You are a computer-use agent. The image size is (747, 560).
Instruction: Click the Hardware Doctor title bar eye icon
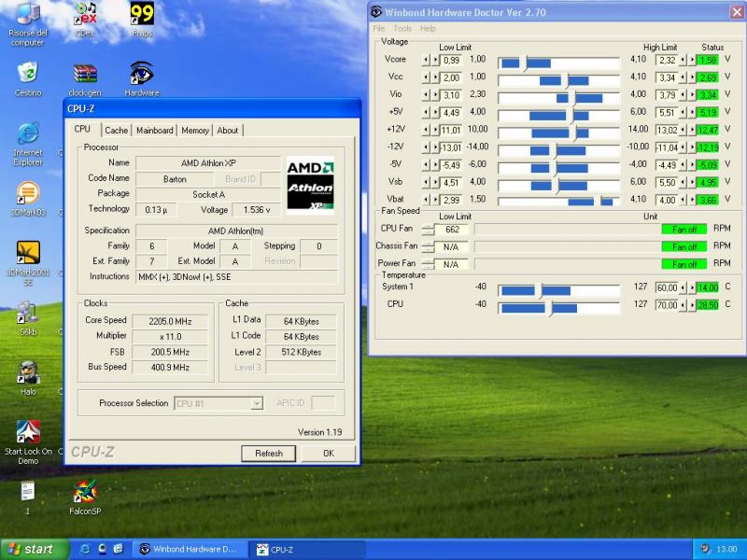[376, 12]
